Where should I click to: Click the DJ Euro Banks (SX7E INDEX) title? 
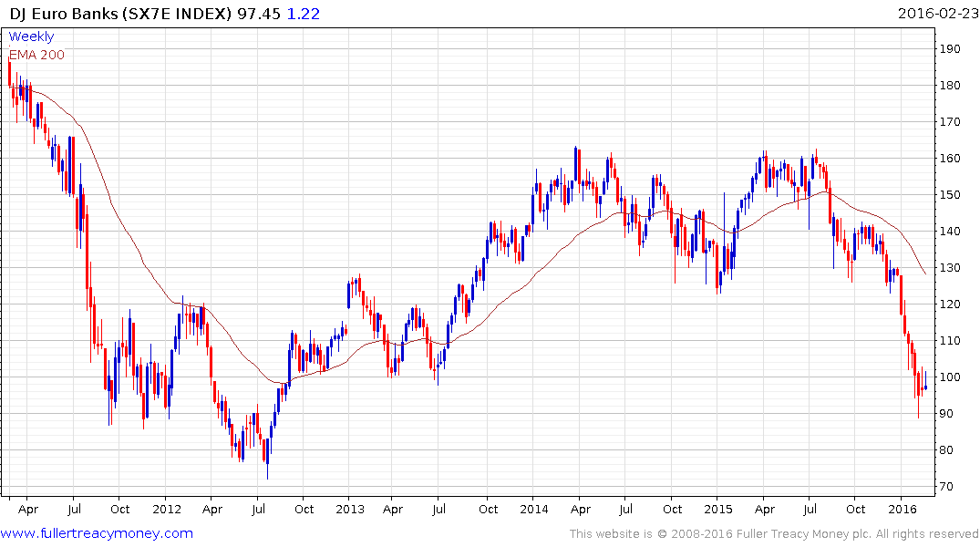pyautogui.click(x=120, y=14)
